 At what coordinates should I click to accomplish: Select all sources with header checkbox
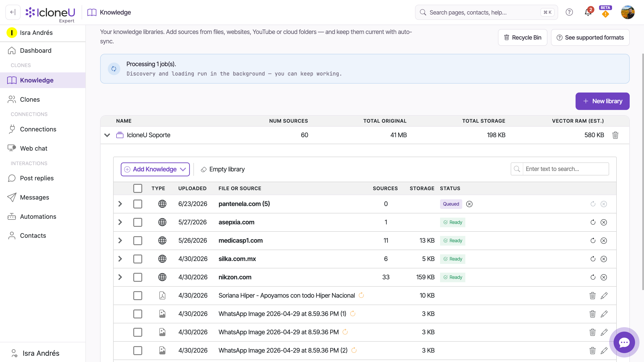click(x=138, y=188)
